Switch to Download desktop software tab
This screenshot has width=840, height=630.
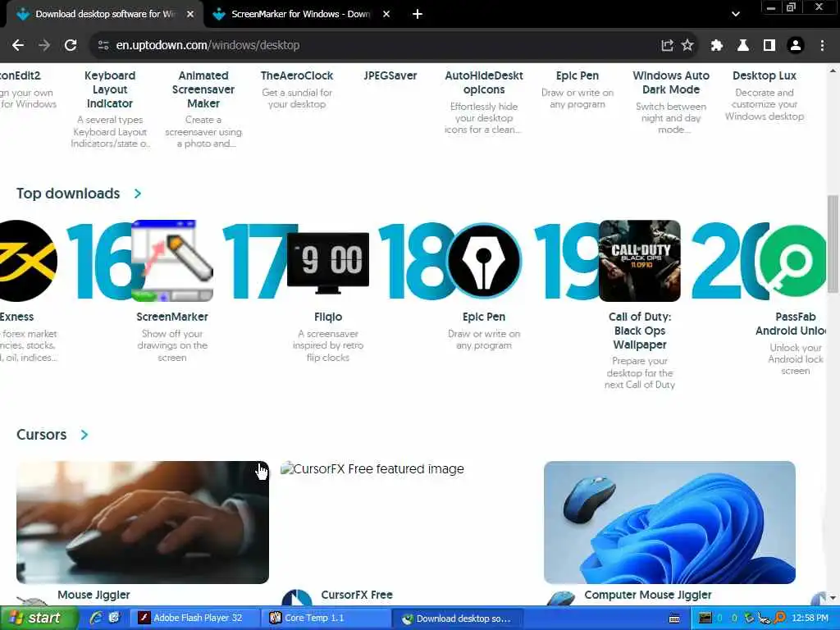pos(106,15)
